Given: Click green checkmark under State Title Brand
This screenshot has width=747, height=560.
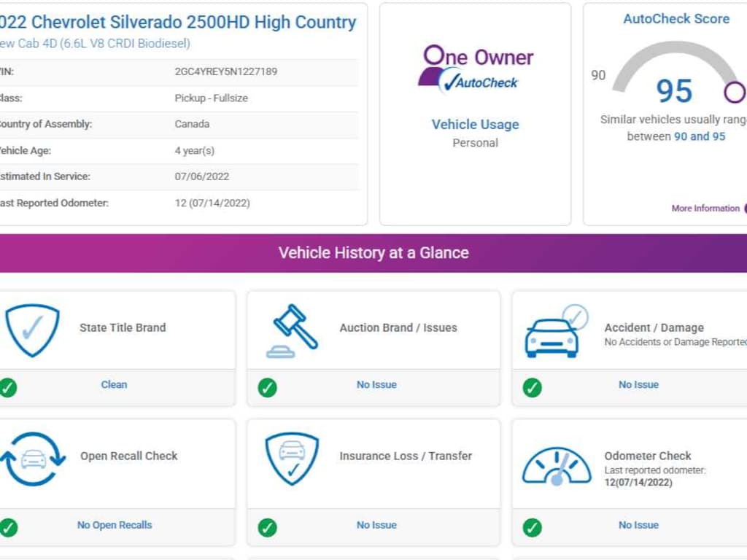Looking at the screenshot, I should click(x=8, y=387).
